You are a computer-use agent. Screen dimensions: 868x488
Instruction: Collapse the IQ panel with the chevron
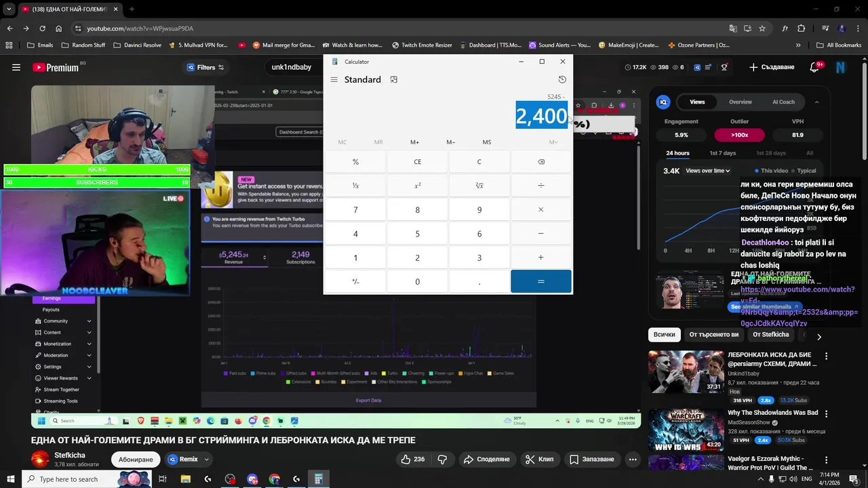pyautogui.click(x=816, y=102)
